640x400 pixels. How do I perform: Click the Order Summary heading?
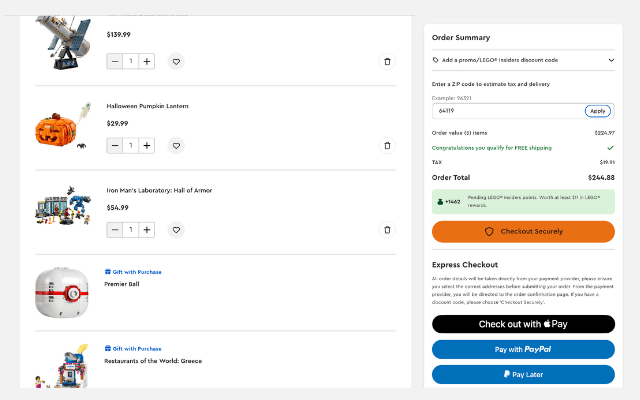pyautogui.click(x=461, y=38)
